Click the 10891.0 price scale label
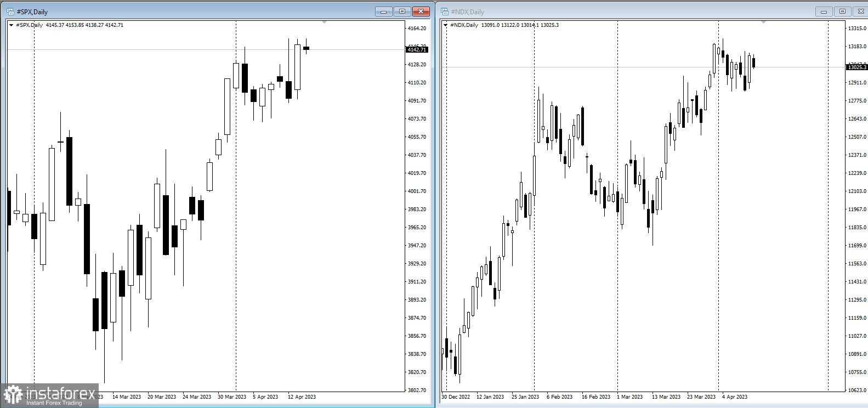The image size is (868, 408). pyautogui.click(x=857, y=354)
